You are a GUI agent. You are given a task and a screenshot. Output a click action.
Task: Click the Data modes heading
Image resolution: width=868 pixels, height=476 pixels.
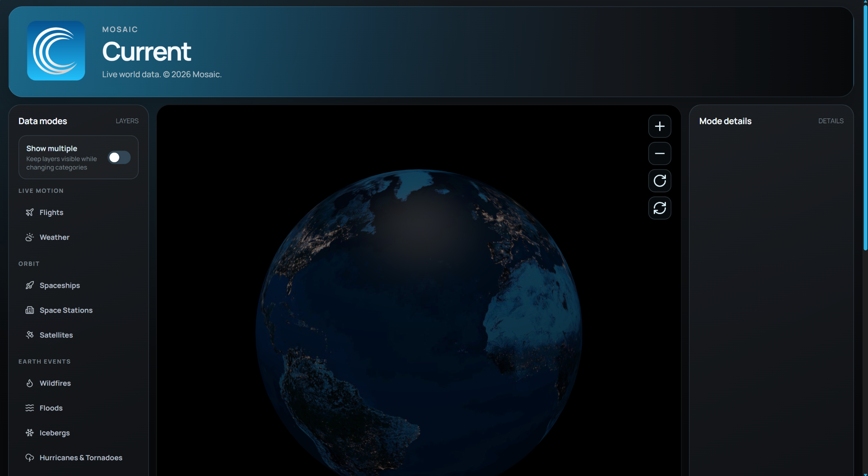pyautogui.click(x=42, y=121)
